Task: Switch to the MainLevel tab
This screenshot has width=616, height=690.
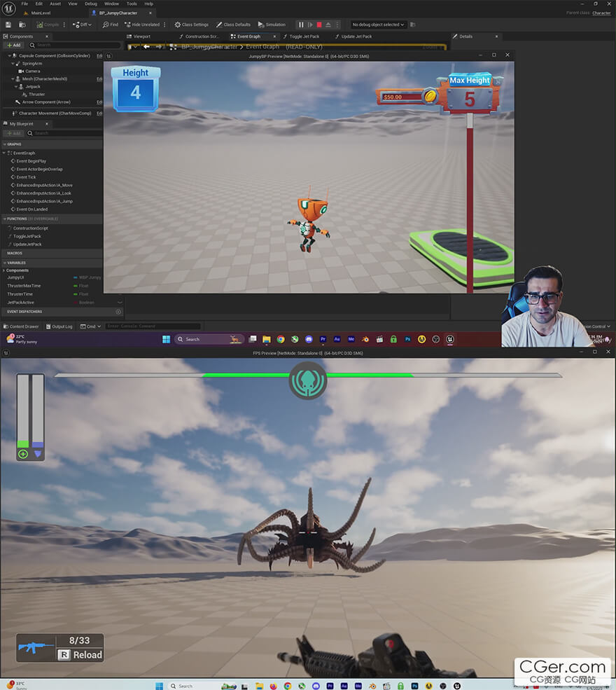Action: [38, 13]
